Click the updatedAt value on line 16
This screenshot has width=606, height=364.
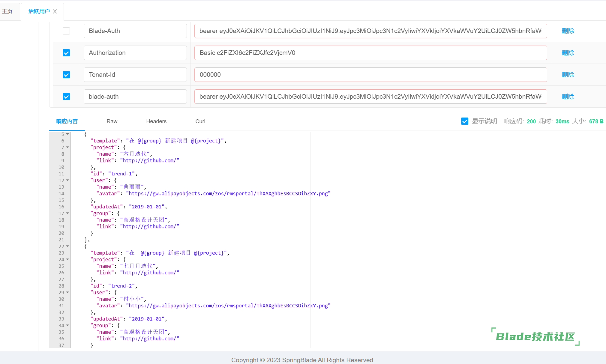(x=147, y=207)
